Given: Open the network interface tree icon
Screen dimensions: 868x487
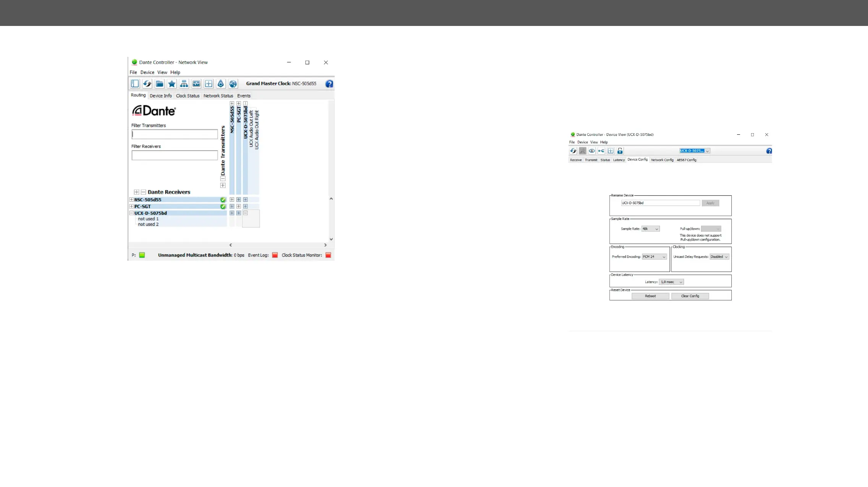Looking at the screenshot, I should pyautogui.click(x=184, y=84).
